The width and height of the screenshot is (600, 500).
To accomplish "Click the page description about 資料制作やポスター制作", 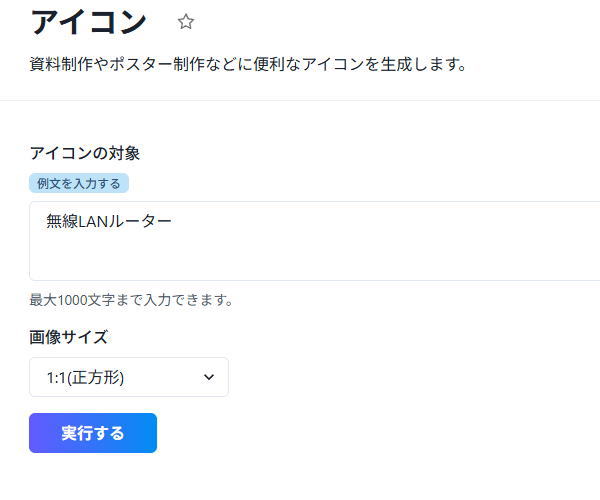I will coord(248,65).
